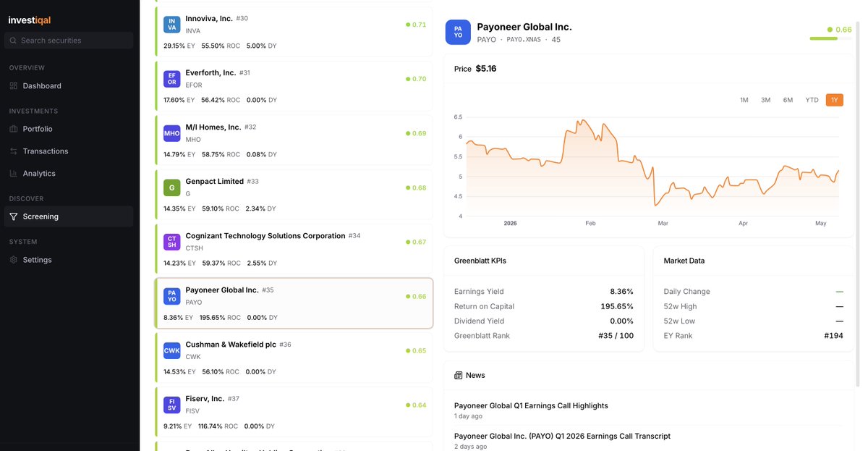Click the Portfolio briefcase icon
This screenshot has width=868, height=451.
(14, 129)
